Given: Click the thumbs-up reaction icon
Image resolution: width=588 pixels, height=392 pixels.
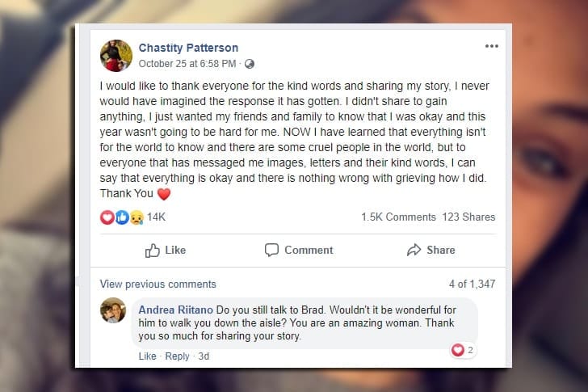Looking at the screenshot, I should tap(121, 217).
